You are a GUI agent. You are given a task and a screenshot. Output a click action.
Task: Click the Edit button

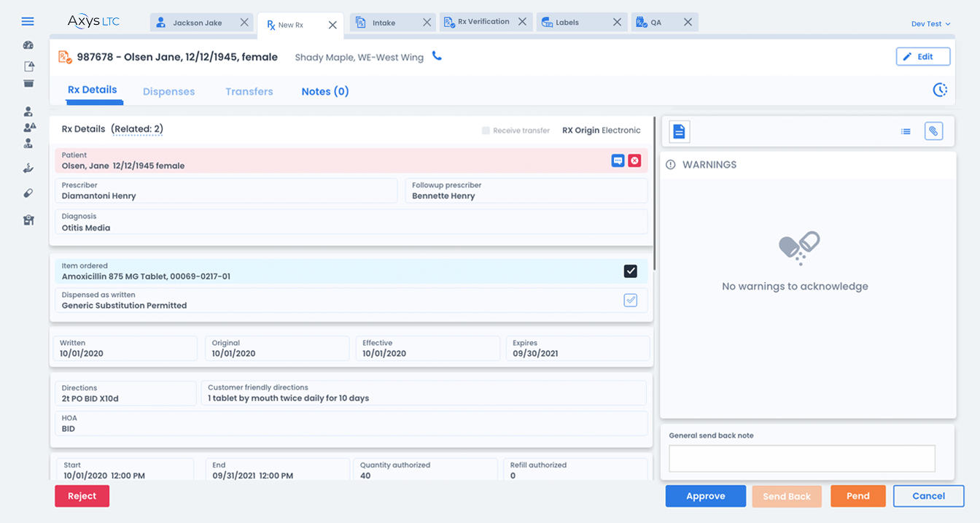[923, 57]
